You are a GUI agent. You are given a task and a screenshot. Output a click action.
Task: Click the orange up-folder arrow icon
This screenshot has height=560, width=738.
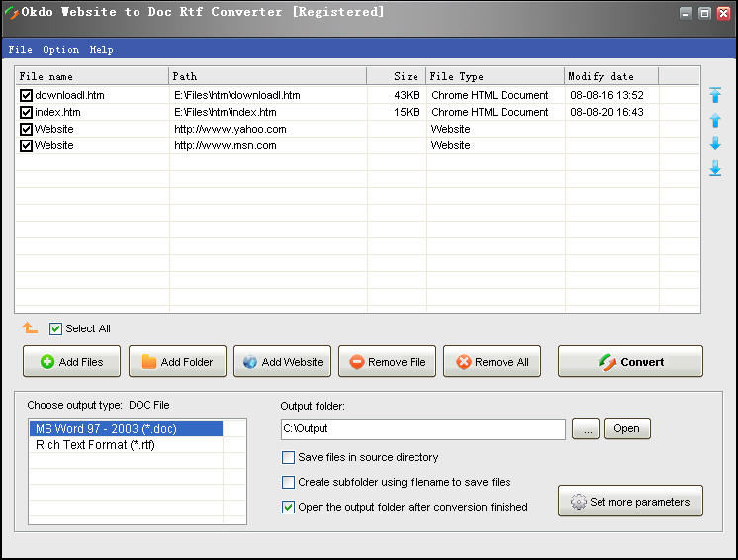pos(30,327)
